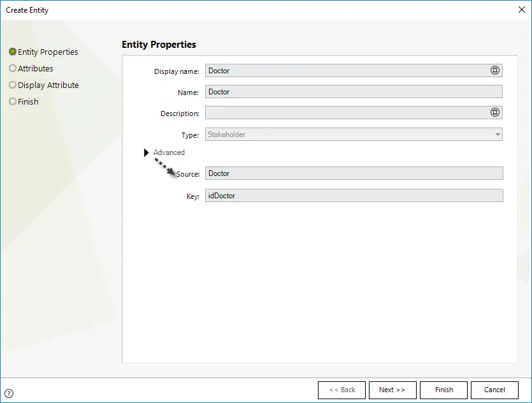Click the Source field containing Doctor

[354, 173]
